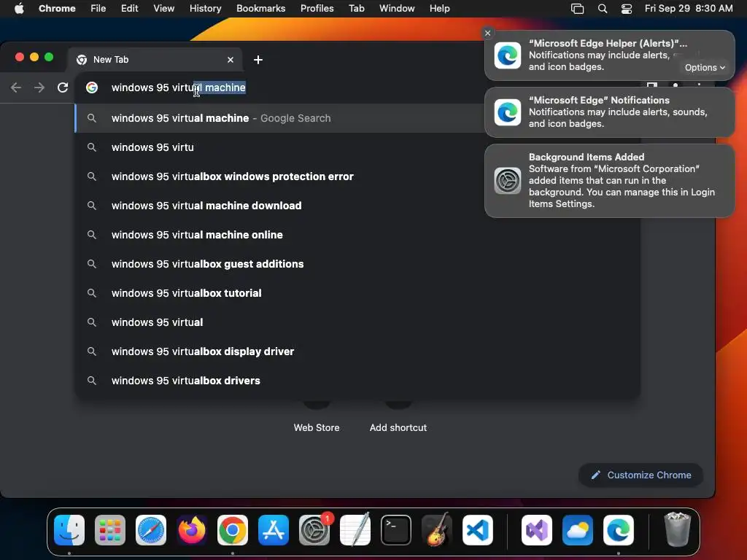Screen dimensions: 747x560
Task: Open Trash from the Dock
Action: point(678,530)
